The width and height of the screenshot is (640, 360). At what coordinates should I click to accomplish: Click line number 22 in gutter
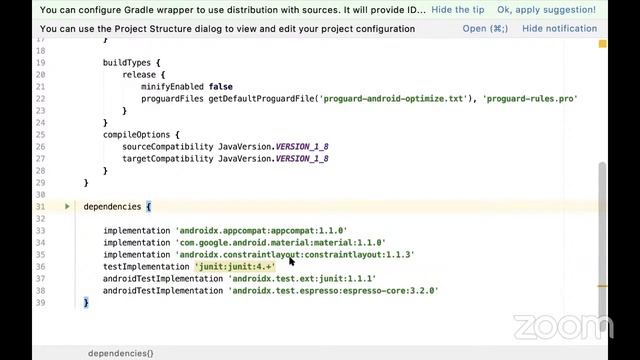[x=40, y=99]
